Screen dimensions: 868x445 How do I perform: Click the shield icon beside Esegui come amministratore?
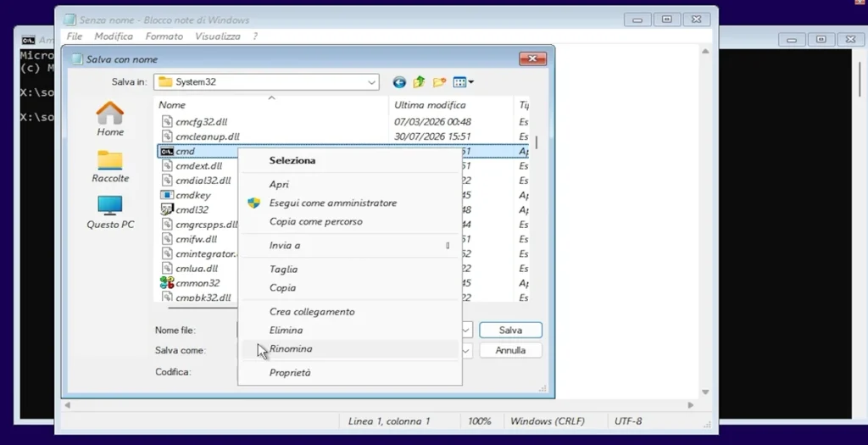[x=253, y=203]
